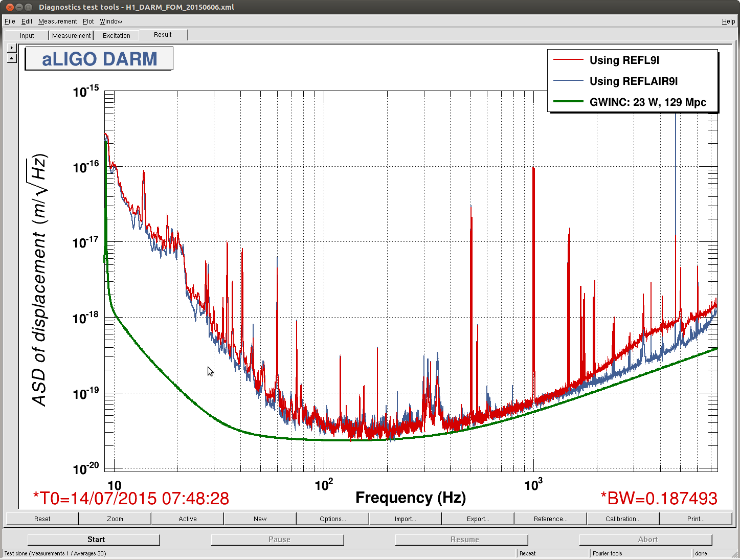Click the 'Using REFL9I' legend entry
Viewport: 740px width, 560px height.
(624, 60)
